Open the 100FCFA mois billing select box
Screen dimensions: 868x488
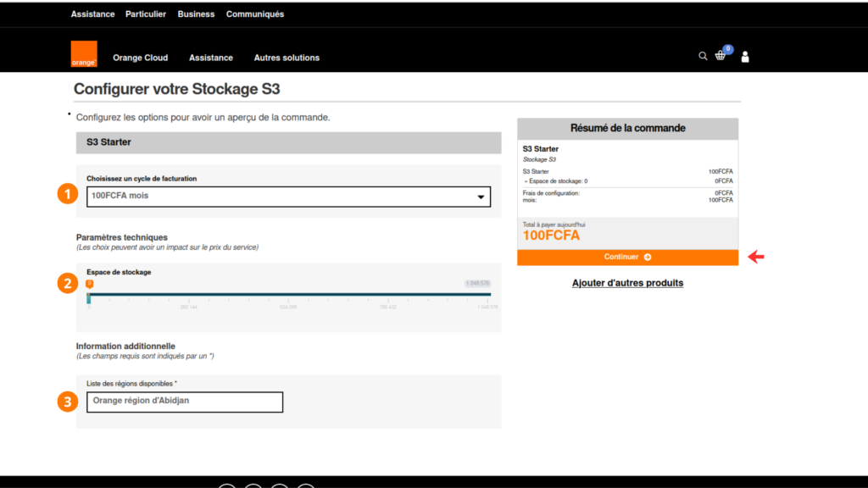[x=288, y=197]
